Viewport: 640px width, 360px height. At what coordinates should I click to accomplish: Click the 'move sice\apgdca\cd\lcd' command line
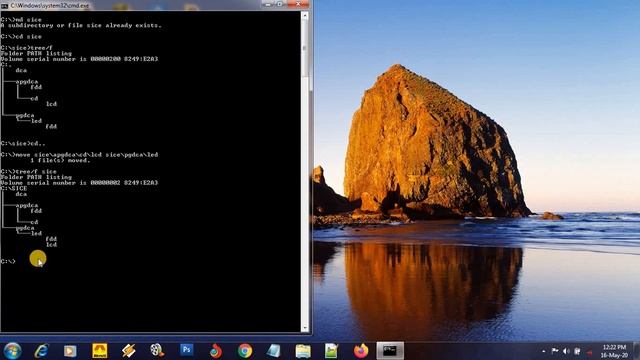click(x=79, y=155)
